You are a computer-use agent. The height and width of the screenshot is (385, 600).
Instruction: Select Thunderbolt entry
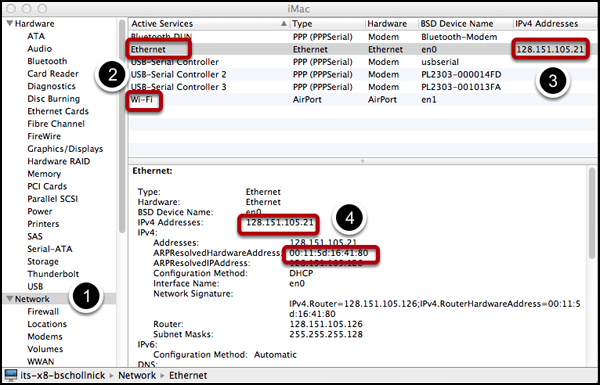(x=53, y=274)
